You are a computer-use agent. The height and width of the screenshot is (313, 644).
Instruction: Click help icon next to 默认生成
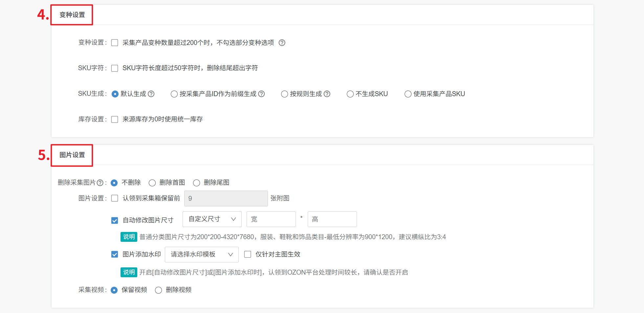click(x=151, y=94)
